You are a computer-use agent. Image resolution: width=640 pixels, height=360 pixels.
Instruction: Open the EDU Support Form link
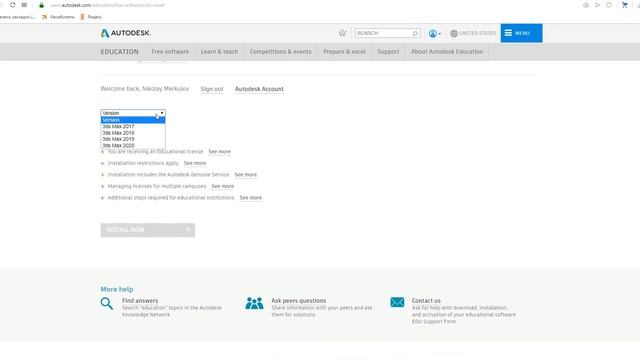[434, 322]
